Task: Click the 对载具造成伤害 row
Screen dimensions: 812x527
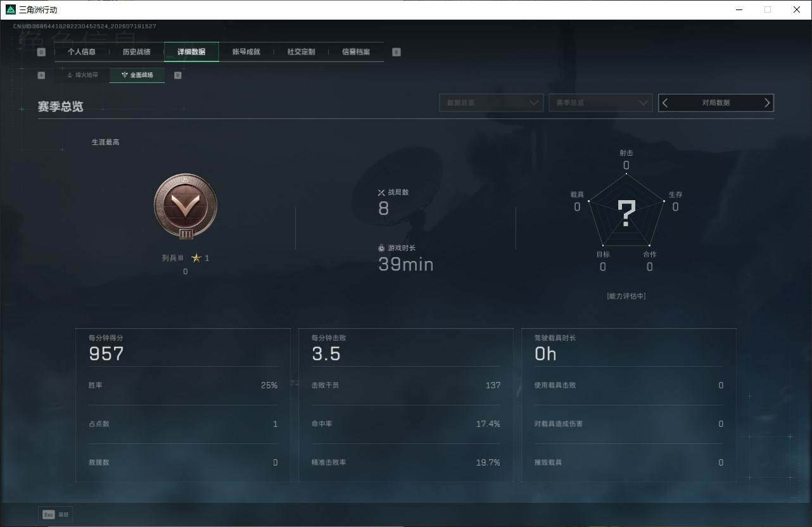Action: pos(629,424)
